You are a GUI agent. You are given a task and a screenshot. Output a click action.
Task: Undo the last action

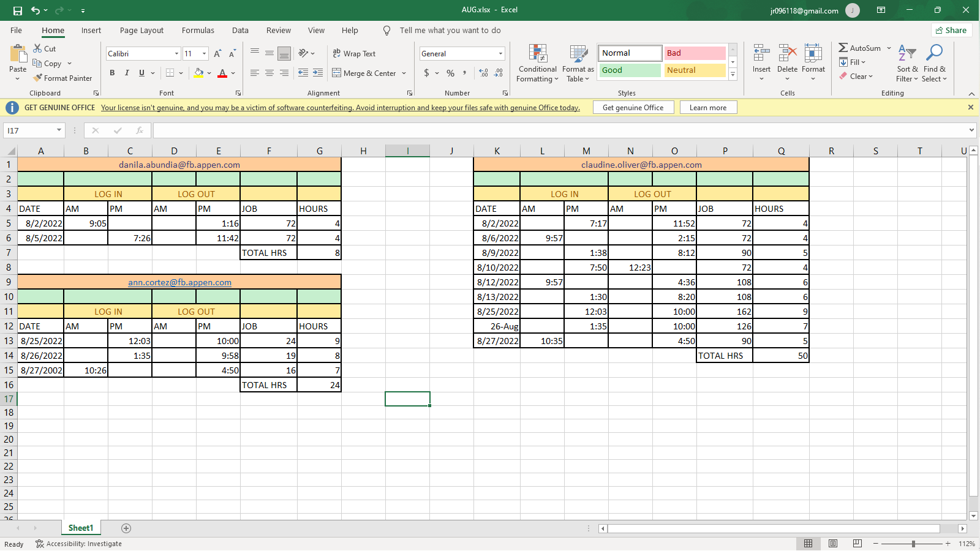36,10
